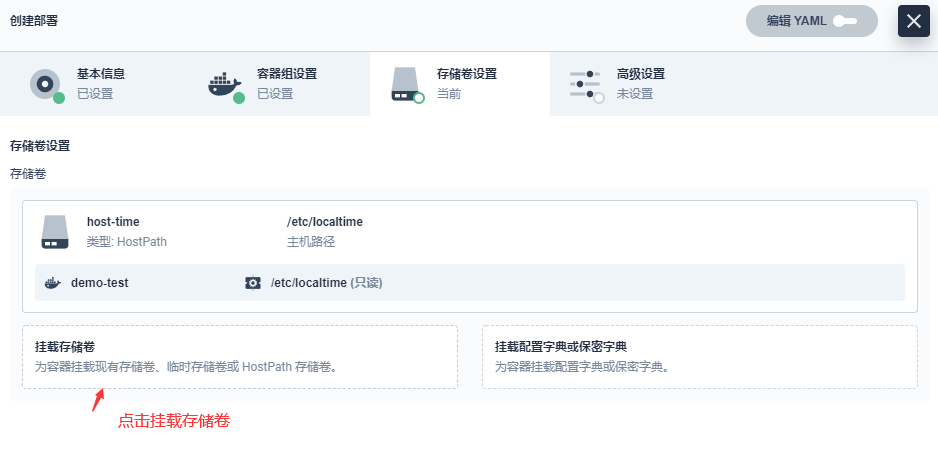Toggle the 编辑 YAML switch

coord(846,21)
